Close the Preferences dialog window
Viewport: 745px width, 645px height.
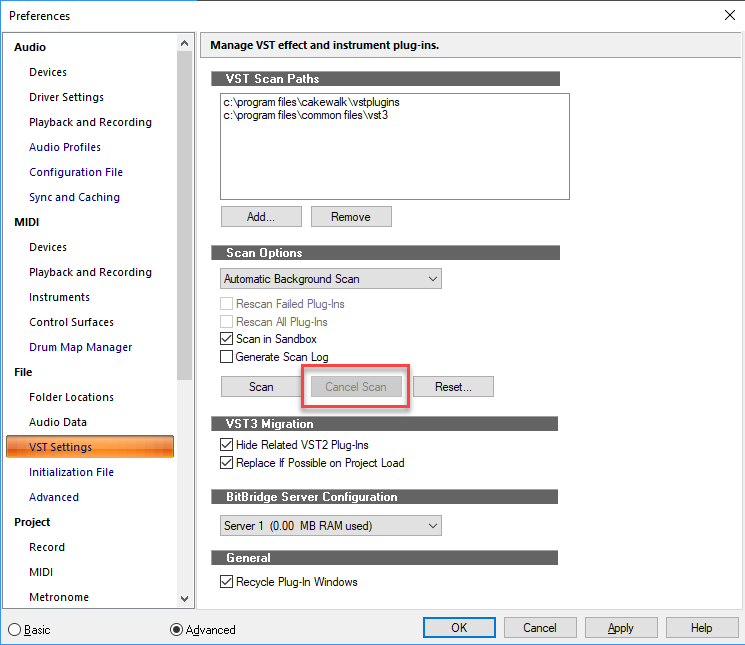point(727,14)
